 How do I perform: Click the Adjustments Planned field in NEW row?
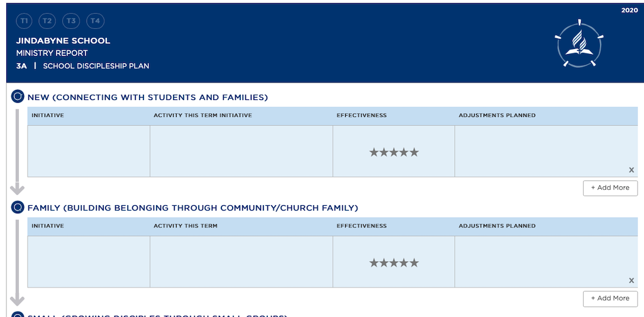[547, 151]
